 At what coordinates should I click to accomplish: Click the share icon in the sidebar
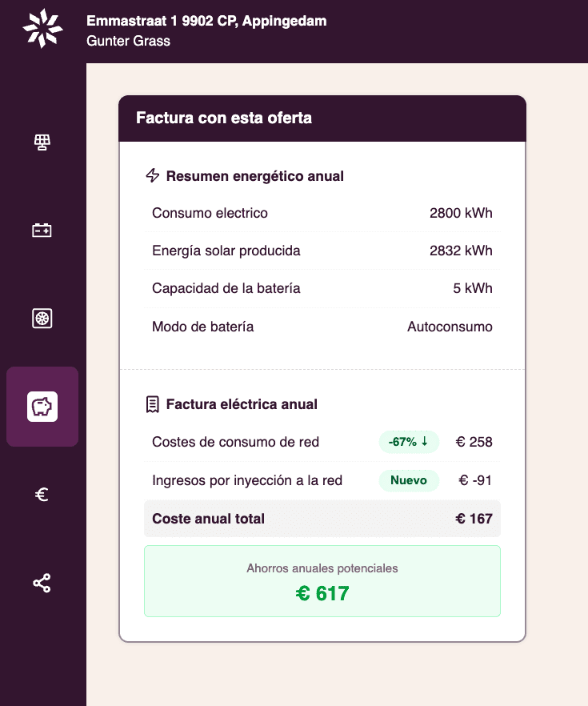(x=42, y=583)
